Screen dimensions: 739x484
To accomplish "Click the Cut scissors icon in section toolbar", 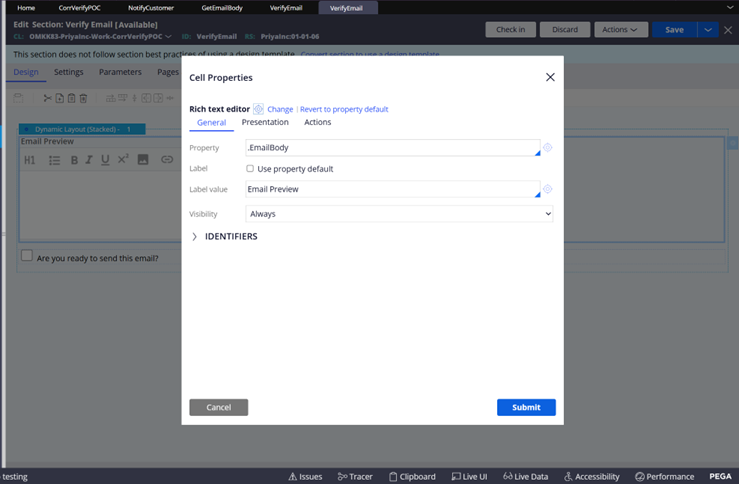I will (47, 98).
